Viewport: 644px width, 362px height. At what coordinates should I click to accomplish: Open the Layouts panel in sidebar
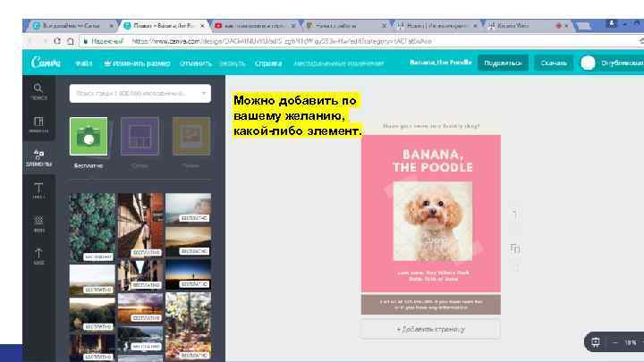click(x=38, y=124)
